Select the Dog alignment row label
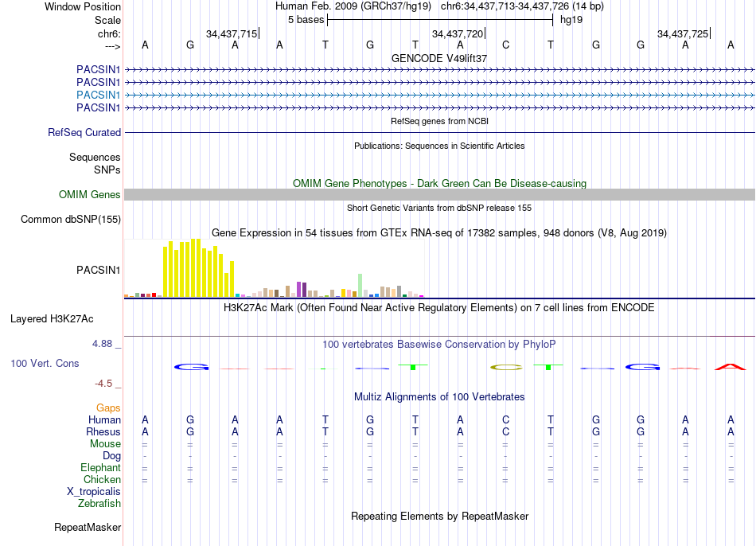The image size is (756, 546). (x=111, y=456)
